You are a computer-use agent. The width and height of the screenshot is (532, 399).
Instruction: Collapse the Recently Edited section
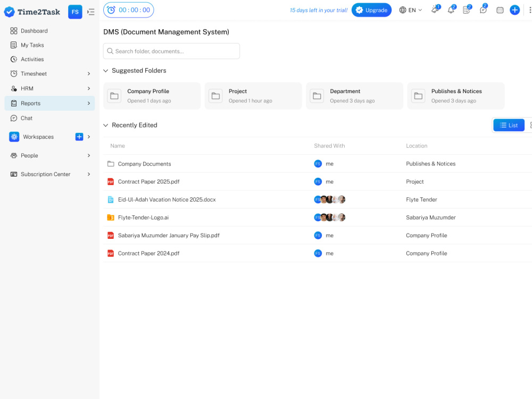pyautogui.click(x=105, y=125)
